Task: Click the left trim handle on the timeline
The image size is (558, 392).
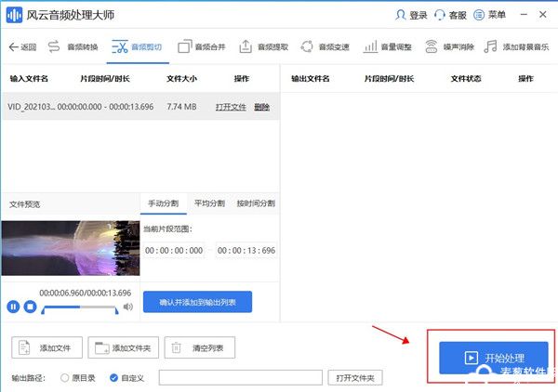Action: tap(43, 311)
